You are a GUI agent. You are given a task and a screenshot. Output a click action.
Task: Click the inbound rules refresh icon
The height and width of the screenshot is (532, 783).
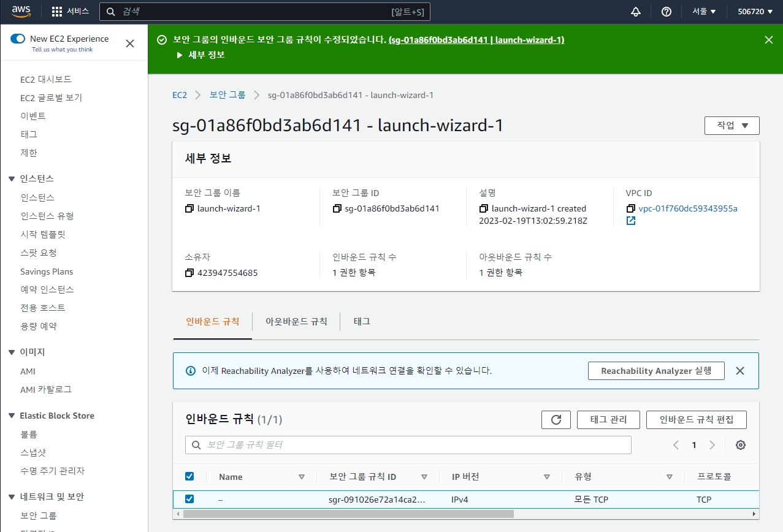coord(556,420)
